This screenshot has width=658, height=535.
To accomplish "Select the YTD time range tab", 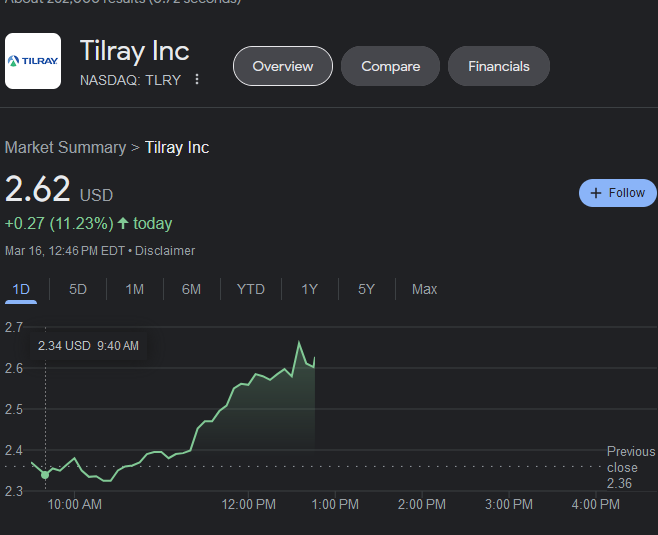I will tap(251, 289).
